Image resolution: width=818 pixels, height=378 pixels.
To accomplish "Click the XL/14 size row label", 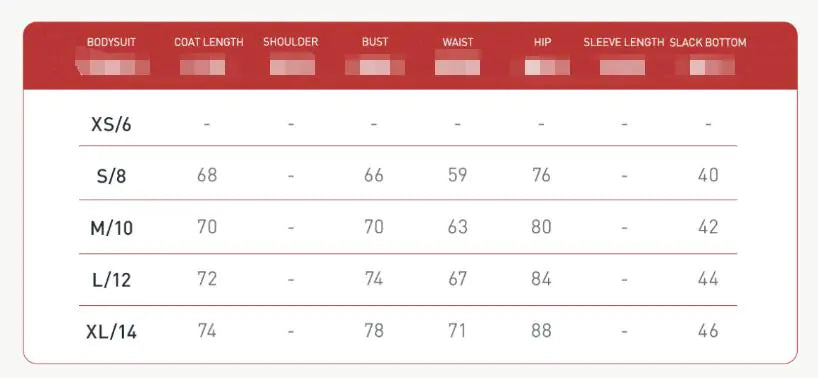I will 111,332.
